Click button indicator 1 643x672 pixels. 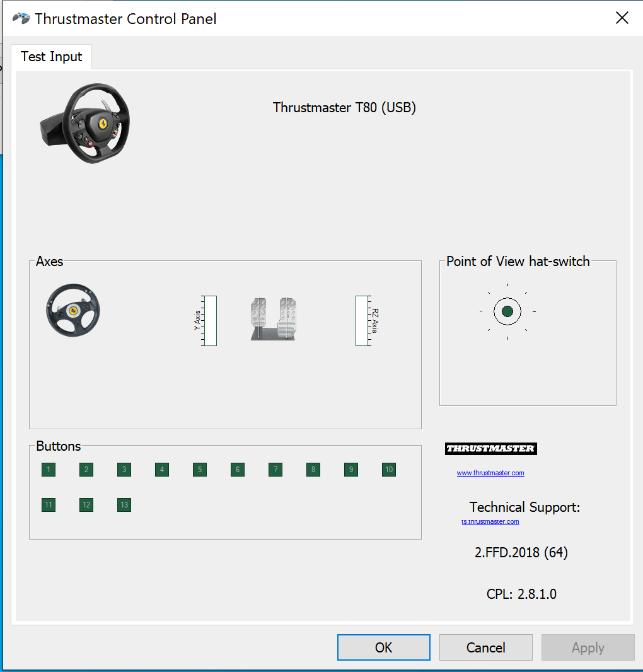49,469
